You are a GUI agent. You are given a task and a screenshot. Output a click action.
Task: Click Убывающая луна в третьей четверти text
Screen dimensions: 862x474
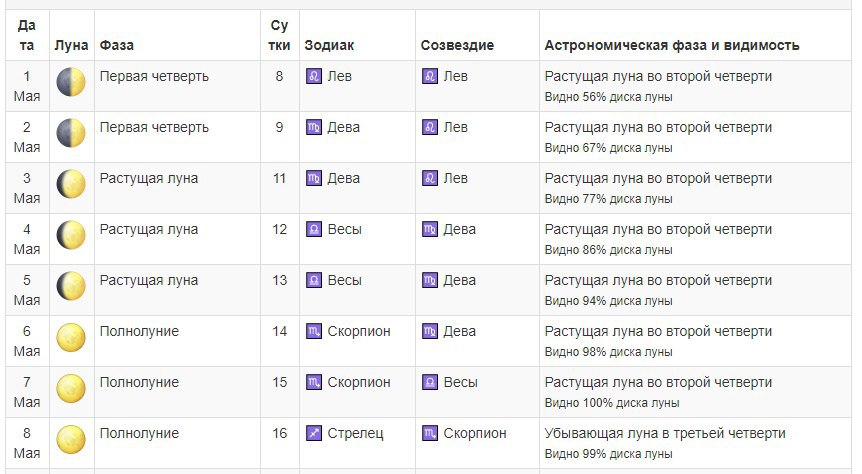pyautogui.click(x=665, y=433)
